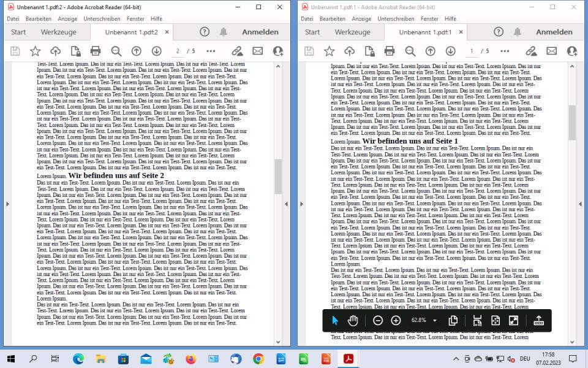Toggle read mode with the keyboard icon
This screenshot has height=368, width=588.
pos(538,320)
